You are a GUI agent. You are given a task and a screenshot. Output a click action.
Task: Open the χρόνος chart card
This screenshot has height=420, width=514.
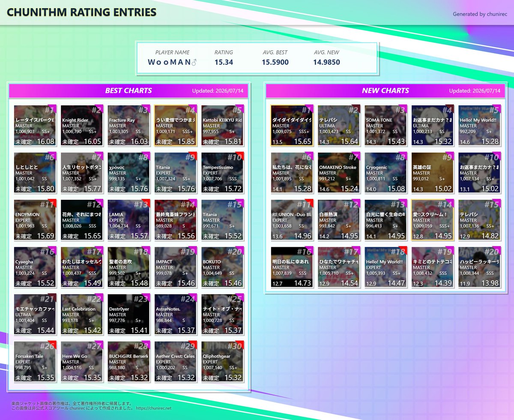pos(128,173)
